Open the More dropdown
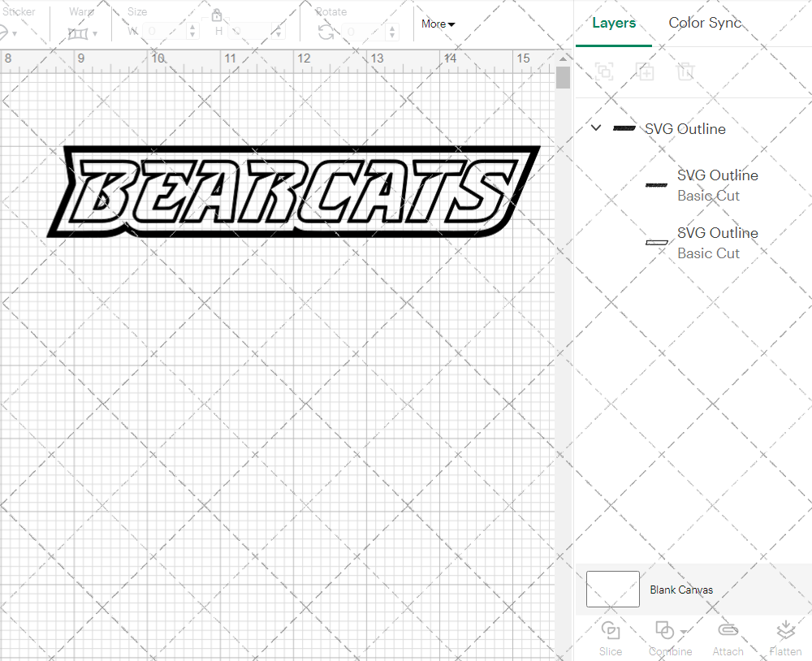The height and width of the screenshot is (661, 812). [x=437, y=24]
